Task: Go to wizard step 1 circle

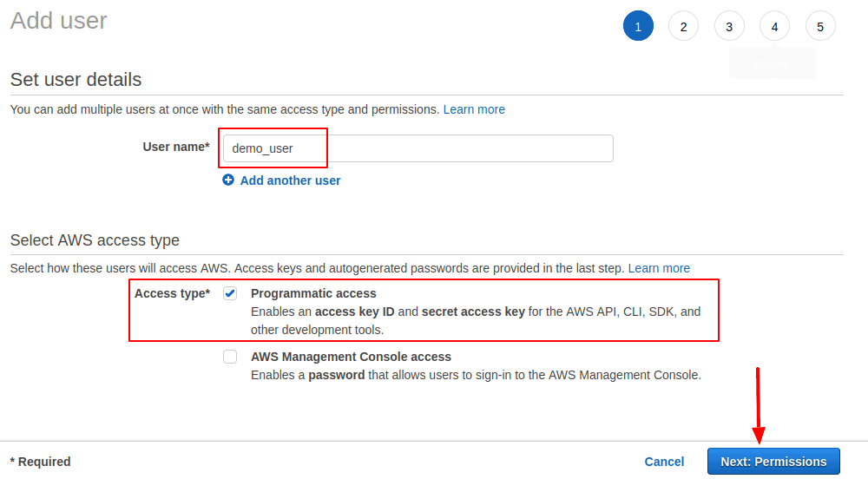Action: [638, 27]
